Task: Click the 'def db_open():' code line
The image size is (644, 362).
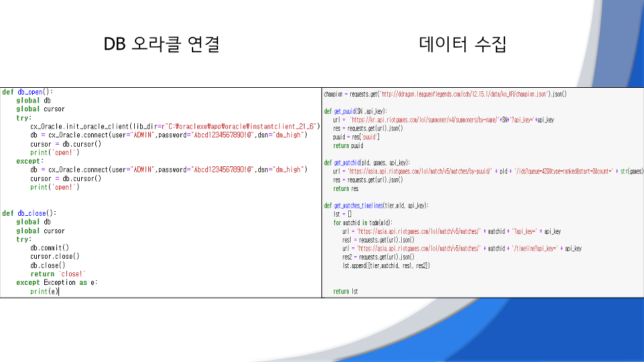Action: click(28, 92)
